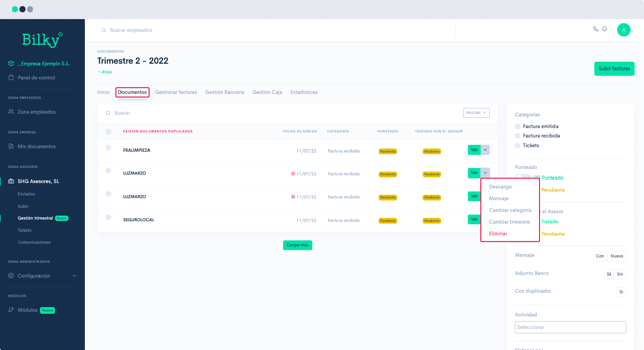The width and height of the screenshot is (644, 350).
Task: Click the duplicate layers icon on the second LUZMARZO row
Action: tap(293, 197)
